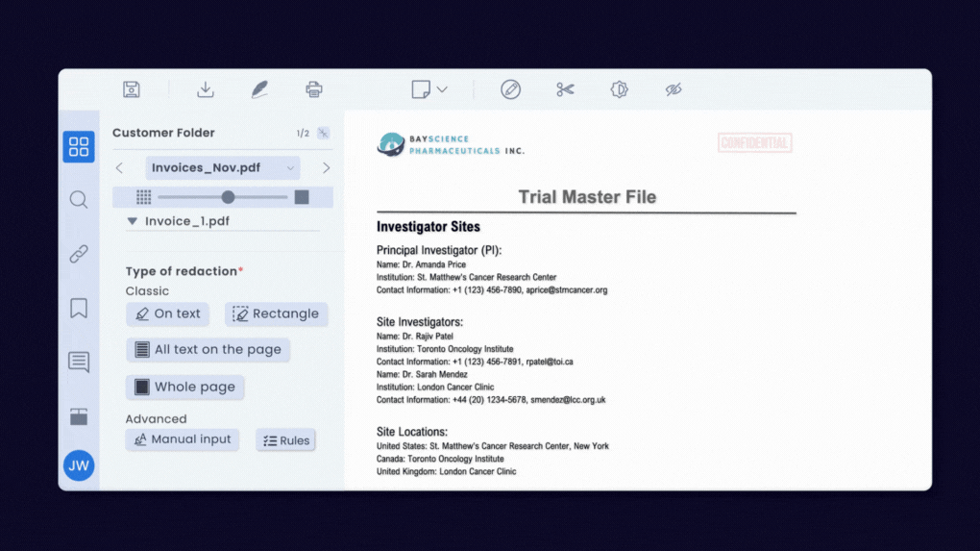Collapse the Invoice_1.pdf tree item
The height and width of the screenshot is (551, 980).
132,221
